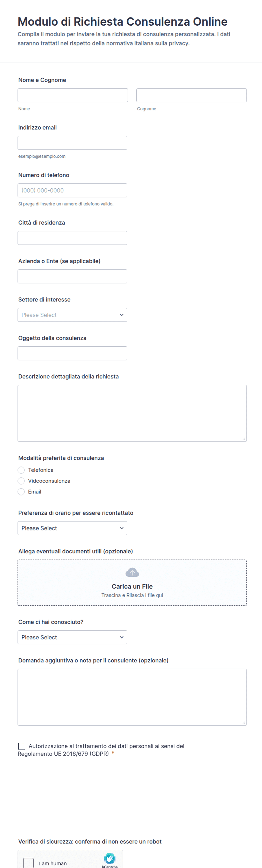Select the Telefonica radio option
The height and width of the screenshot is (868, 262).
(x=21, y=470)
